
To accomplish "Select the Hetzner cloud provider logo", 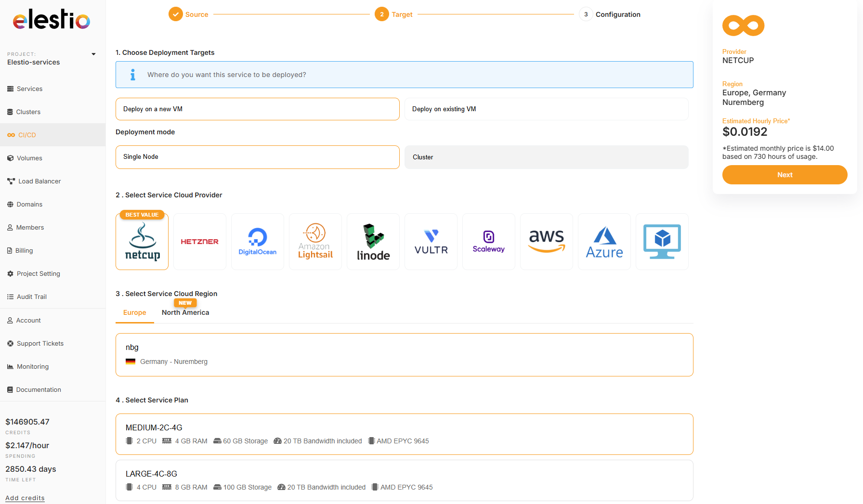I will pos(199,242).
